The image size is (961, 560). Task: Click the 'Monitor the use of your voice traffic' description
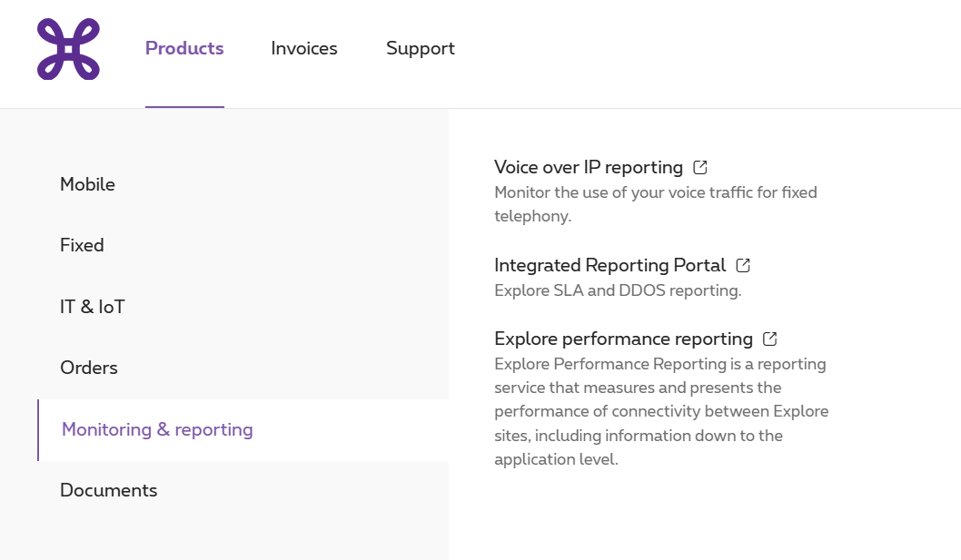point(655,204)
